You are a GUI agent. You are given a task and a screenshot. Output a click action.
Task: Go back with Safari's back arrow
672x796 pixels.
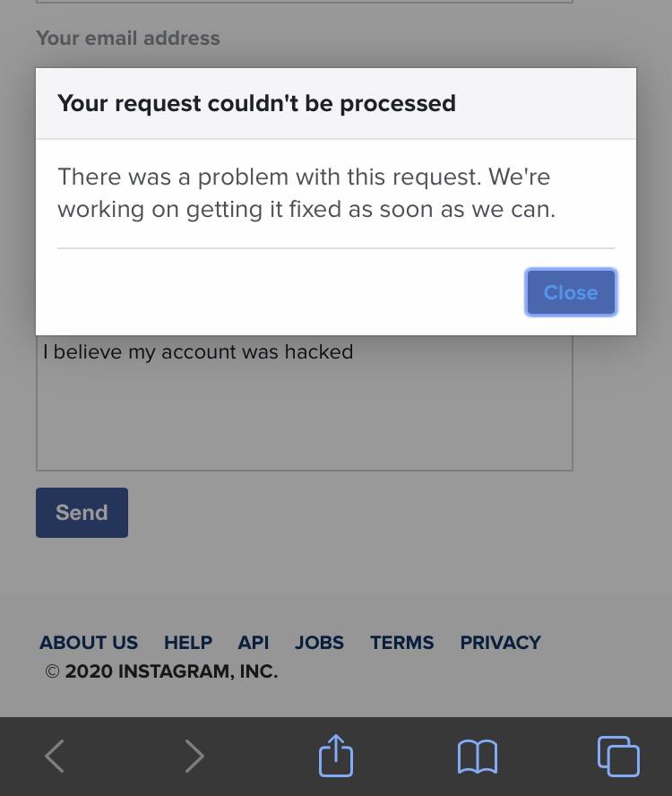(55, 757)
